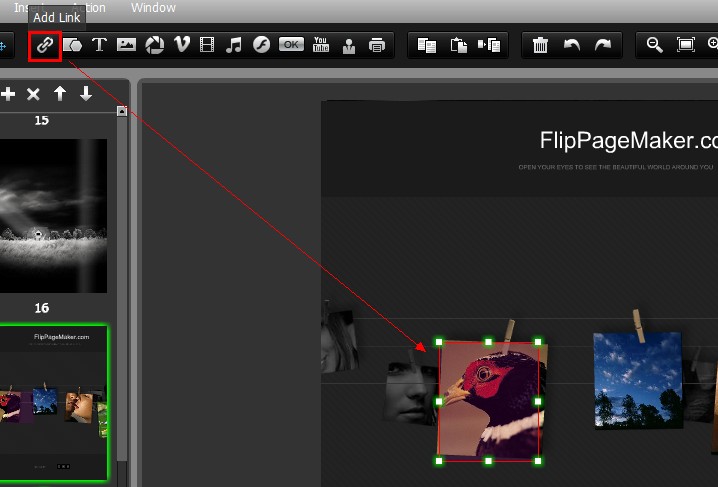Open the Window menu
Screen dimensions: 718x487
coord(153,8)
